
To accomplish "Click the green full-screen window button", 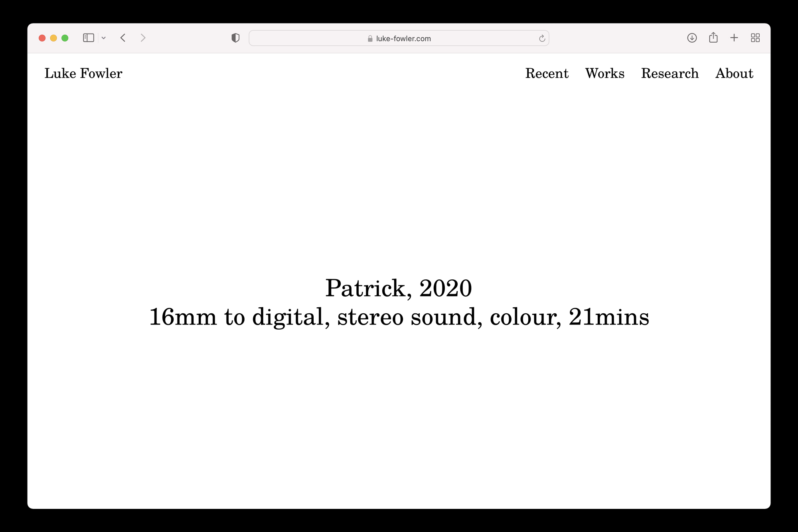I will (x=65, y=38).
